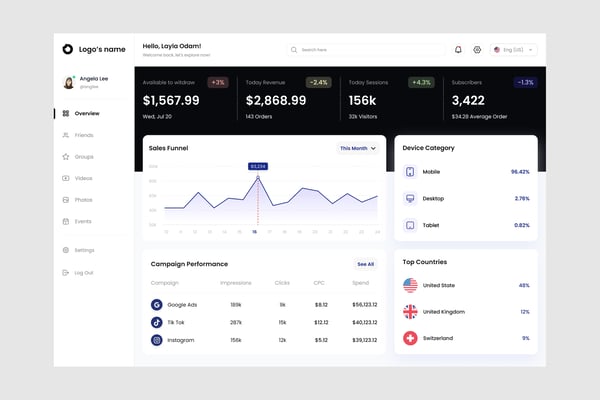Click the Instagram campaign icon
The width and height of the screenshot is (600, 400).
point(157,340)
